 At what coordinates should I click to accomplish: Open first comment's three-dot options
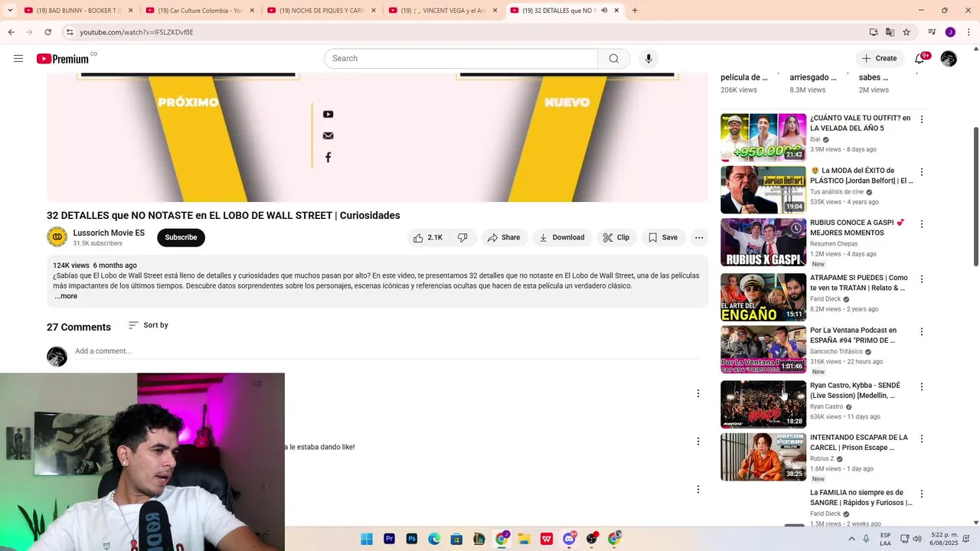coord(697,393)
